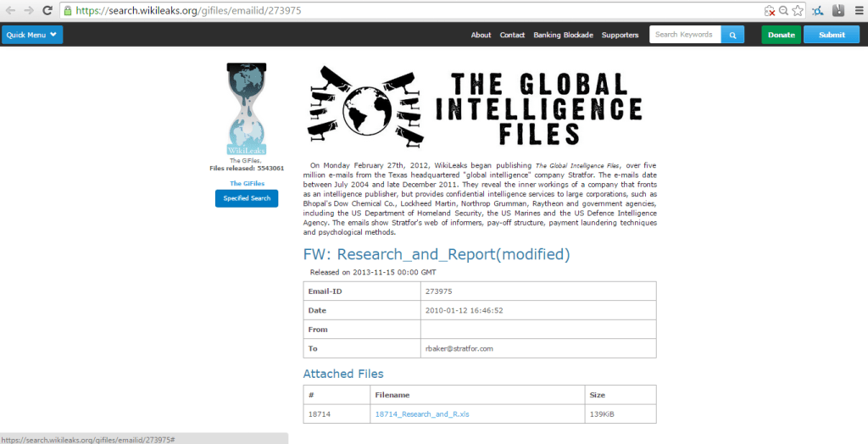868x444 pixels.
Task: Open the Chrome hamburger menu
Action: [x=858, y=11]
